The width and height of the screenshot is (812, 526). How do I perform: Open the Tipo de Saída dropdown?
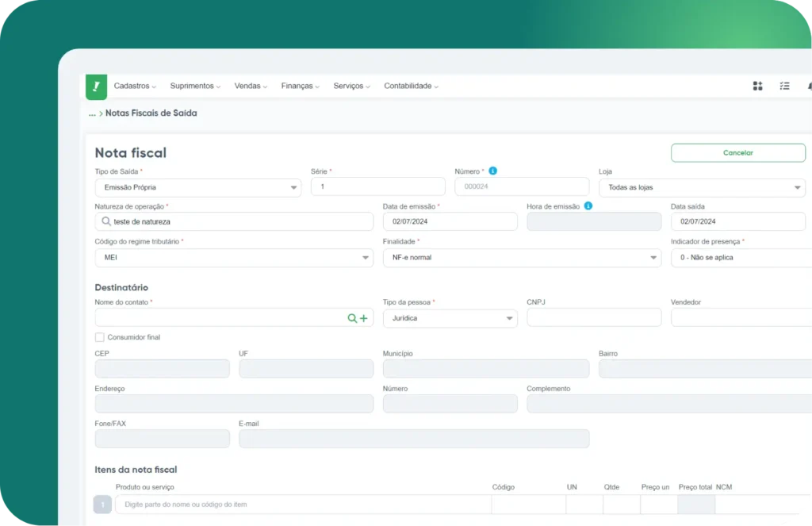pyautogui.click(x=197, y=187)
